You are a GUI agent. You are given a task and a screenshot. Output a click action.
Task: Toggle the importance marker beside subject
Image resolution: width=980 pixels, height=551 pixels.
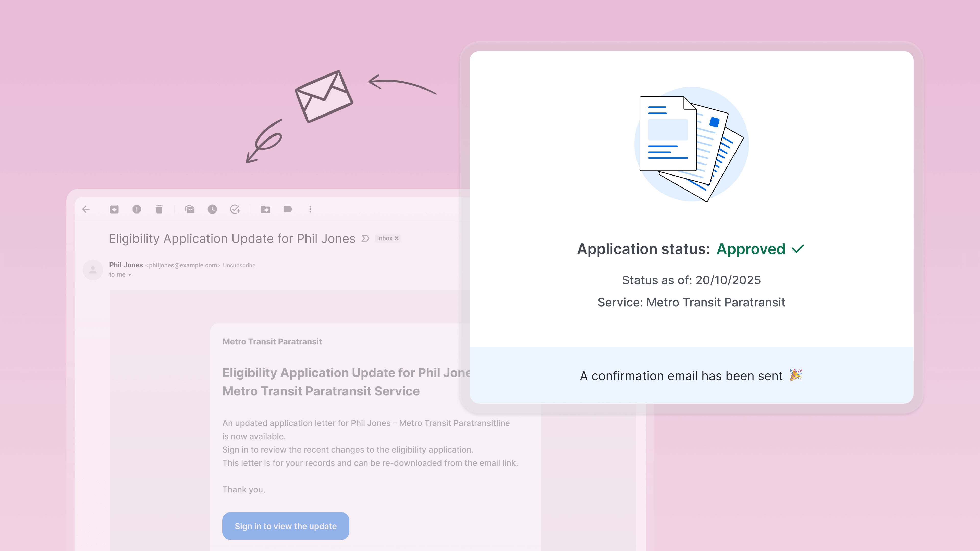(365, 239)
